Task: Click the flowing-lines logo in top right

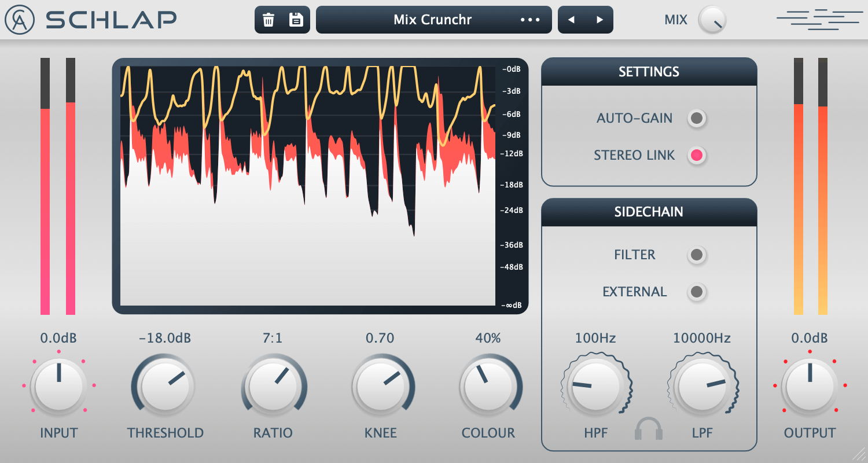Action: point(819,19)
